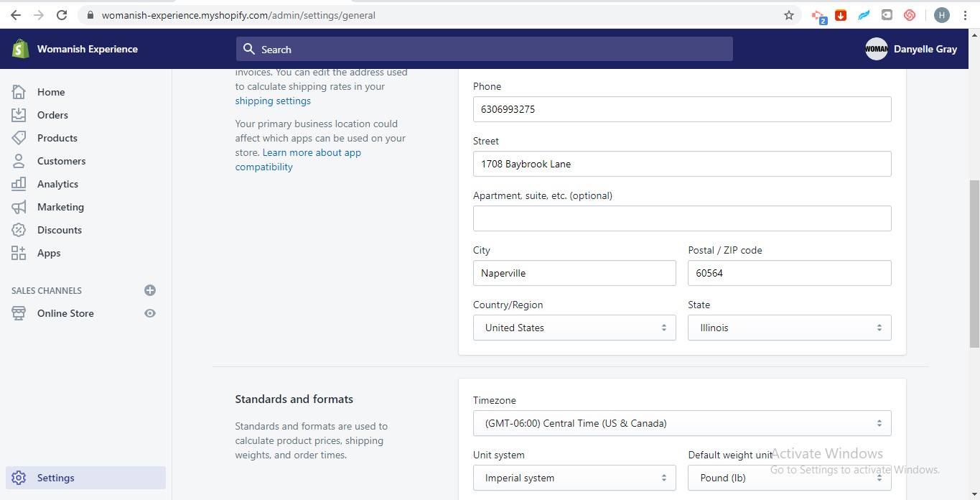View Online Store with eye icon
The width and height of the screenshot is (980, 500).
click(x=150, y=313)
